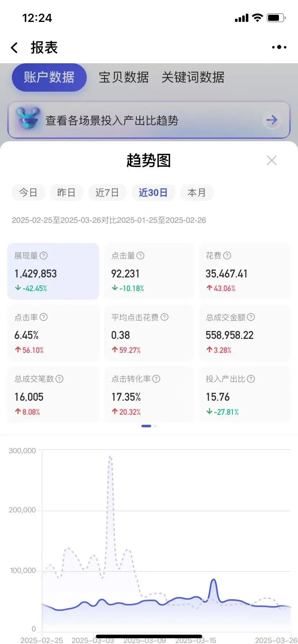The height and width of the screenshot is (644, 298).
Task: Close the 趋势图 panel
Action: click(272, 160)
